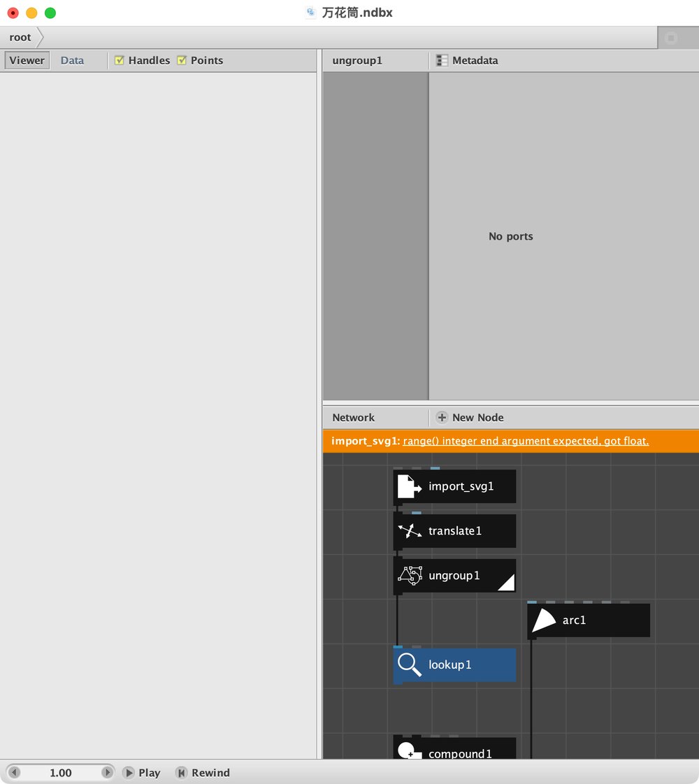699x784 pixels.
Task: Click the ungroup1 title in the ports panel
Action: tap(357, 61)
